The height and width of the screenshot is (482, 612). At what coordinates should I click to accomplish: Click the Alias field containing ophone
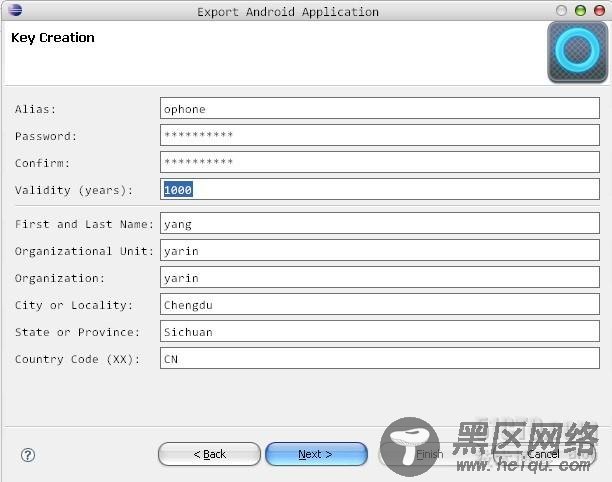pos(380,108)
